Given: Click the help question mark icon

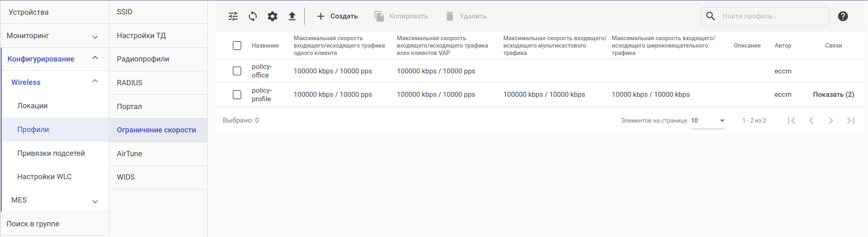Looking at the screenshot, I should coord(843,16).
